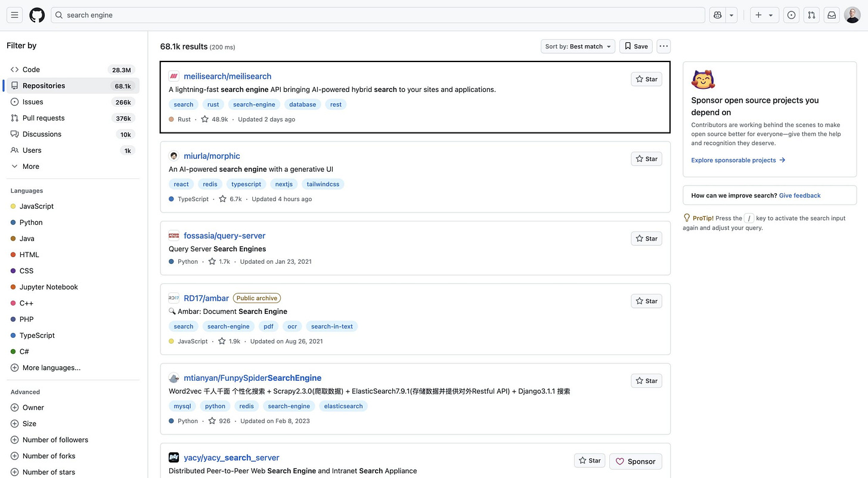Expand the Copilot dropdown arrow
The width and height of the screenshot is (868, 478).
[732, 15]
